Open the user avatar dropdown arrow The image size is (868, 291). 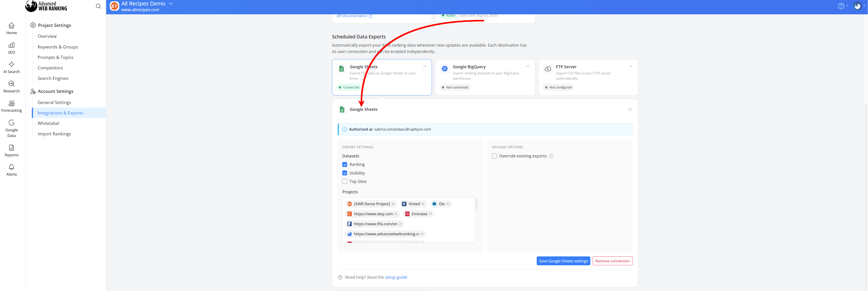coord(865,5)
